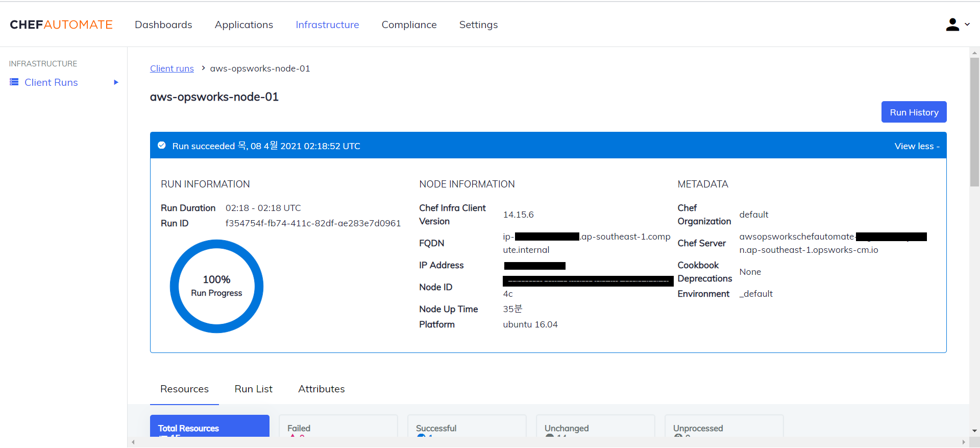Click the Chef Infra Client version 14.15.6
This screenshot has width=980, height=448.
tap(518, 215)
